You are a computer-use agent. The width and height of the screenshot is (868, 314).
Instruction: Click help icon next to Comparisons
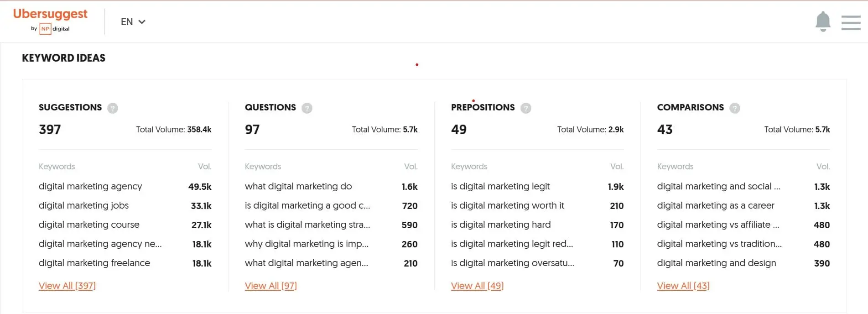coord(734,108)
